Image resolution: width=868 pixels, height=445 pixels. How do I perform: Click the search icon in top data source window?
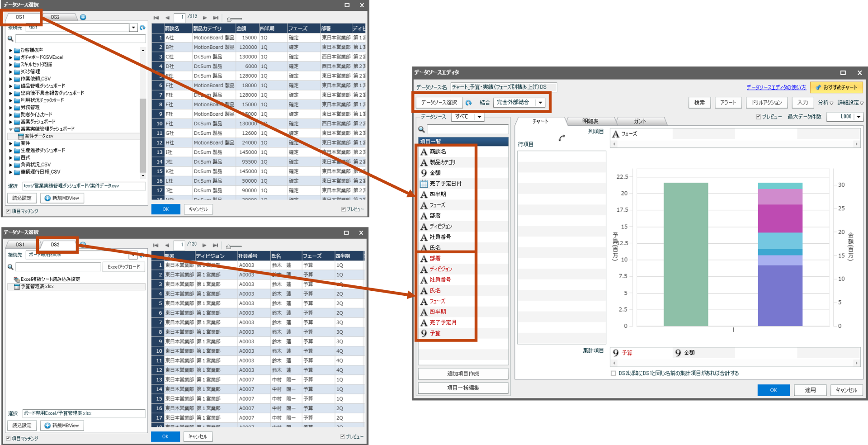coord(10,38)
